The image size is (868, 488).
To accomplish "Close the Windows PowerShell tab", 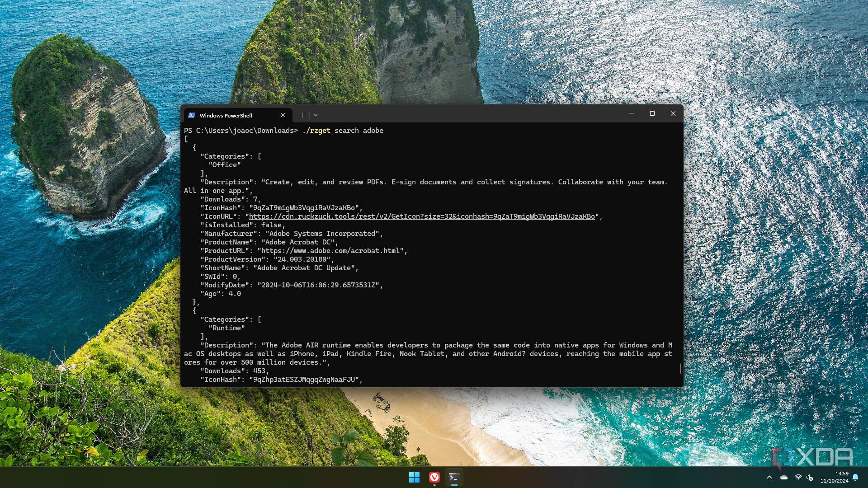I will pyautogui.click(x=283, y=115).
